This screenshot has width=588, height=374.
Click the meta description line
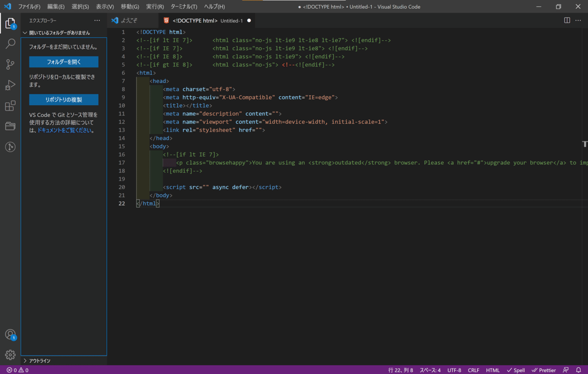pos(222,114)
